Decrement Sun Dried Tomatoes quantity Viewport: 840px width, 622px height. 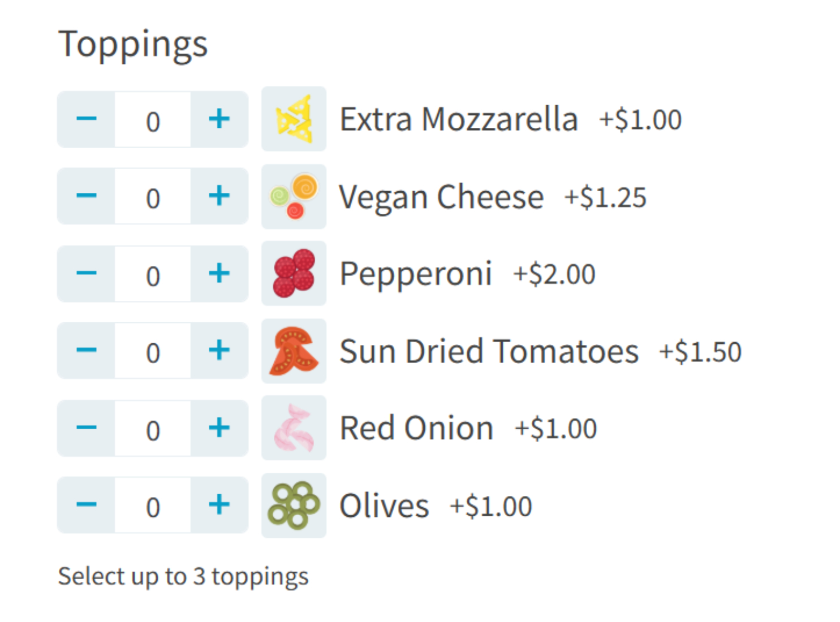tap(87, 351)
